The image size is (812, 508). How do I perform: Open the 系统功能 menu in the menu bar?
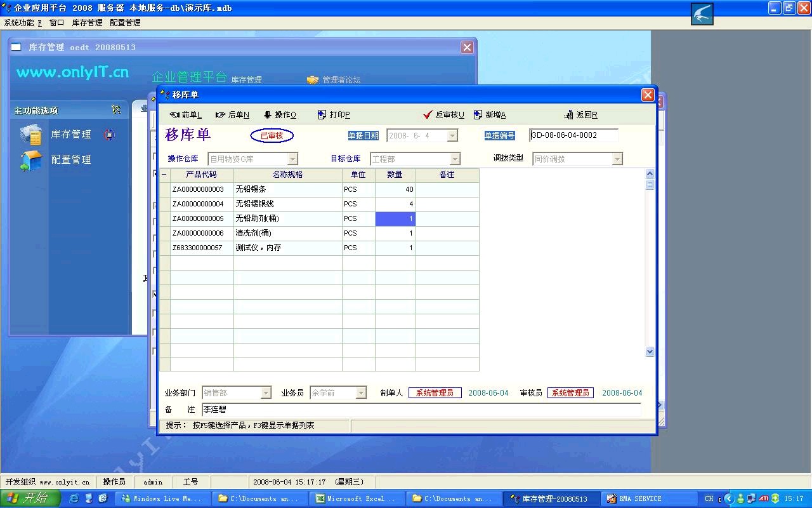[22, 23]
